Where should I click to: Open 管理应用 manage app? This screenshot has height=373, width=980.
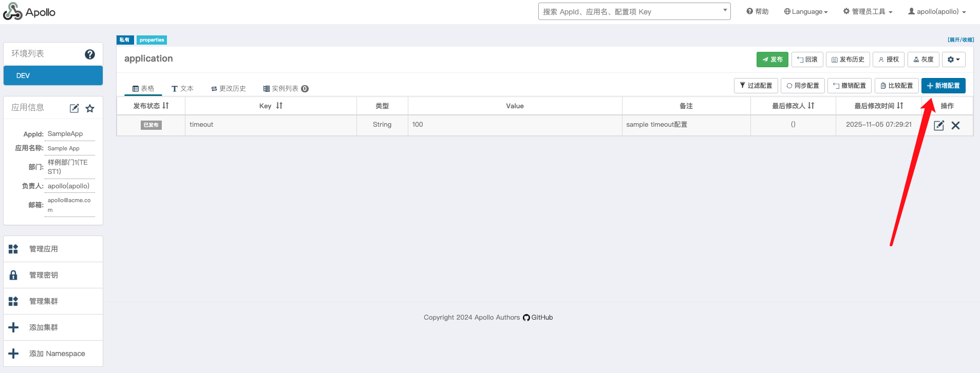tap(53, 249)
